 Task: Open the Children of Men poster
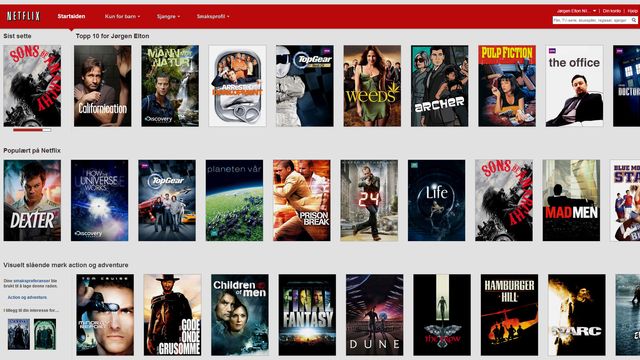pos(240,315)
